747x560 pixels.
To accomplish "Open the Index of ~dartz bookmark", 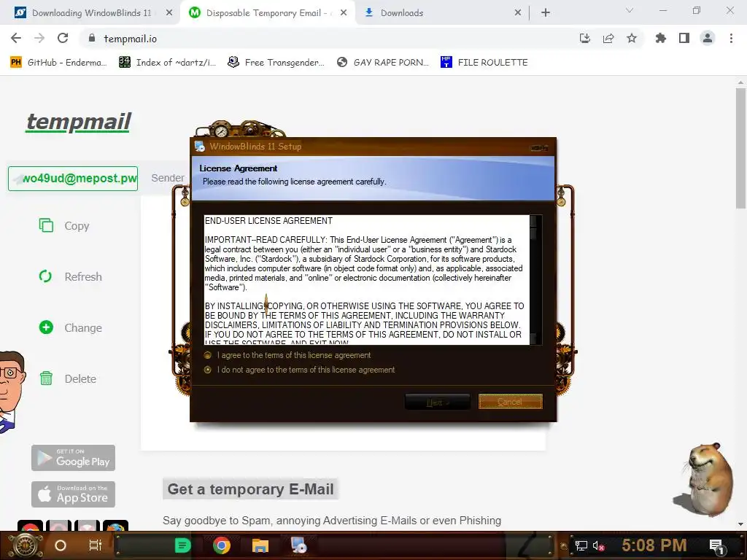I will (167, 63).
